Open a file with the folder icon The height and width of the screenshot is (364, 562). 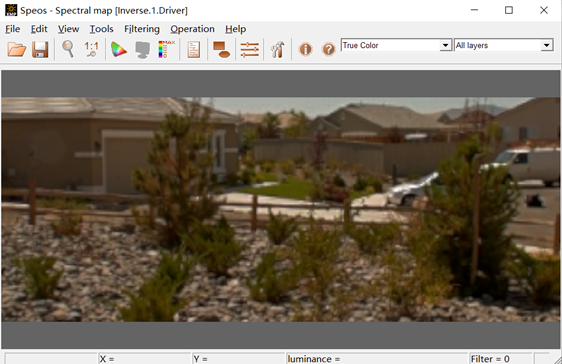point(16,49)
